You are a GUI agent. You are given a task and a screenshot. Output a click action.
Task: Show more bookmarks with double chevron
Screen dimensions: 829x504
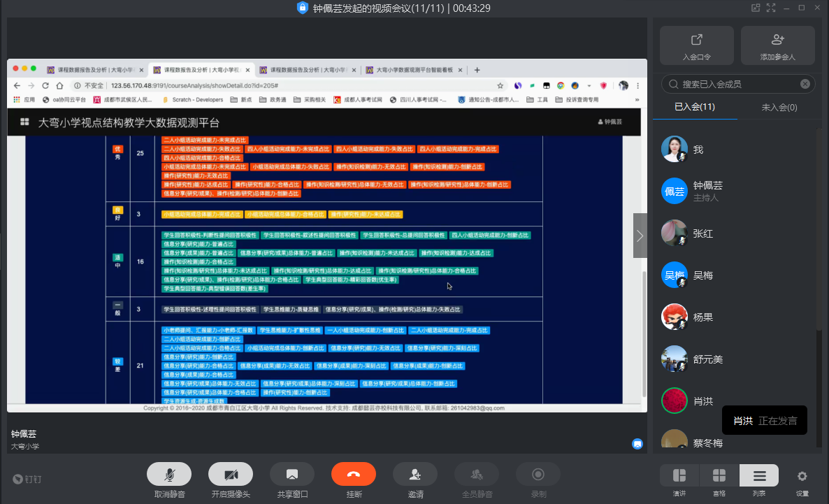tap(637, 99)
